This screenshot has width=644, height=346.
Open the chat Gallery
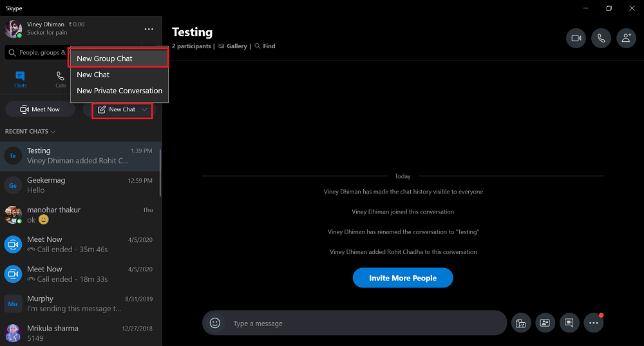click(233, 46)
